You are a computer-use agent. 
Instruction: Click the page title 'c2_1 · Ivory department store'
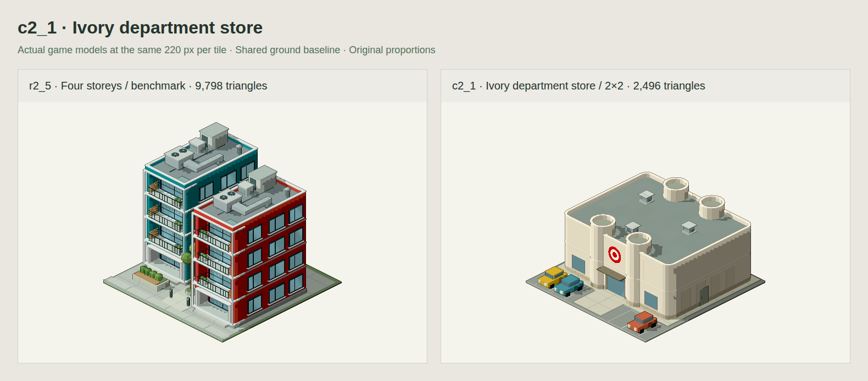[x=140, y=27]
